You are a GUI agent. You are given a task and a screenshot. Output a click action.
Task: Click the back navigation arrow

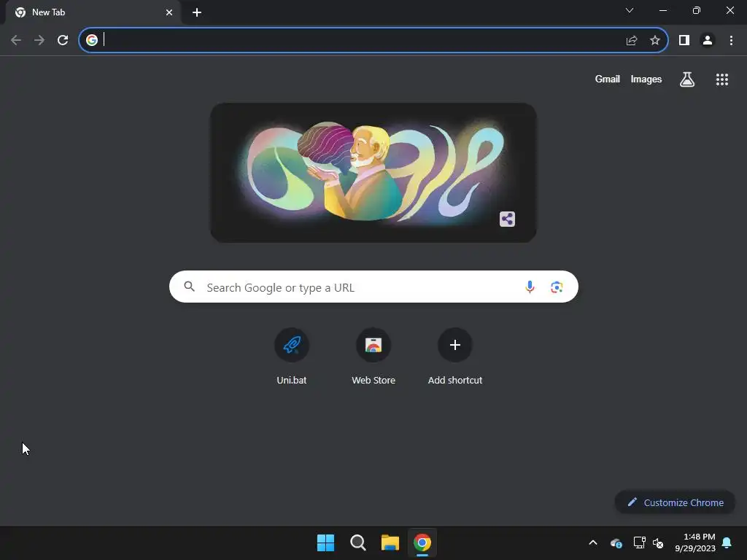coord(16,41)
